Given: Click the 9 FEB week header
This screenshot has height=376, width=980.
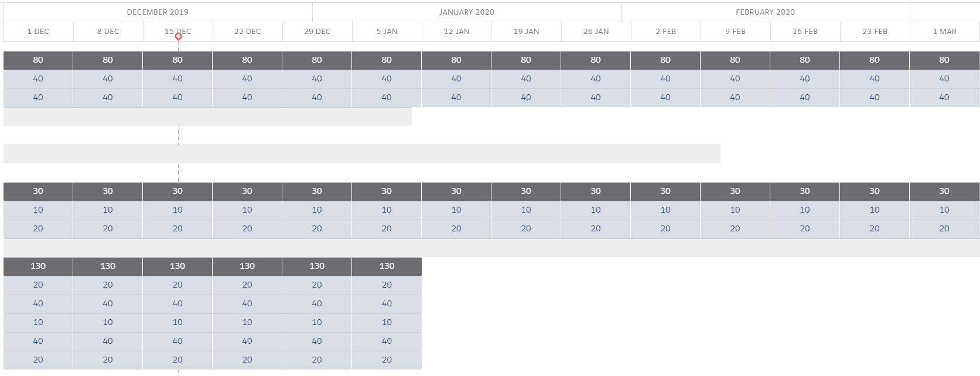Looking at the screenshot, I should pyautogui.click(x=735, y=32).
